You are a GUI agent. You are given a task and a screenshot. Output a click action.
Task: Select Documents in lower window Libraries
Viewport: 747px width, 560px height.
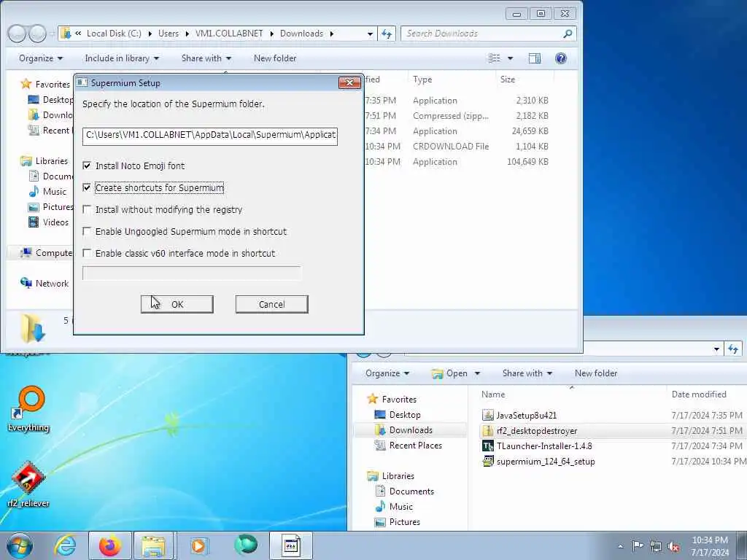411,491
